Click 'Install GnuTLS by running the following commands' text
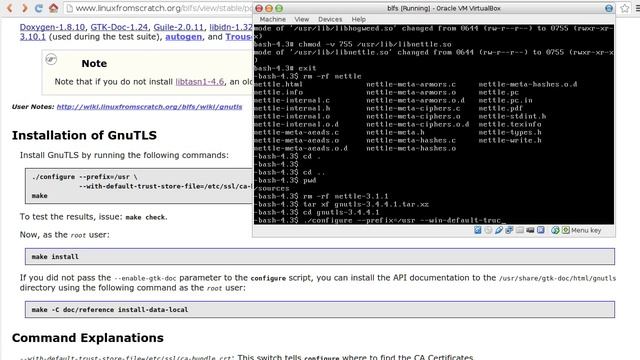This screenshot has height=360, width=640. pyautogui.click(x=124, y=155)
